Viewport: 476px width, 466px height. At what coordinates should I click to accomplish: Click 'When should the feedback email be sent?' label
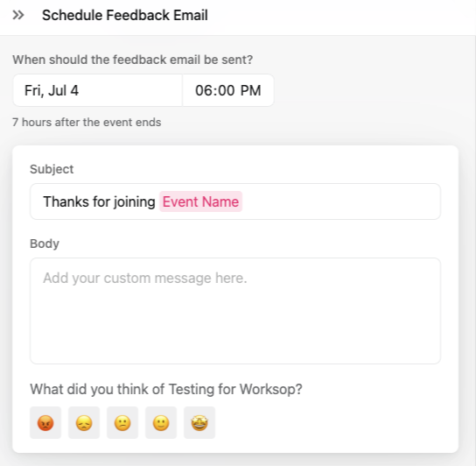(133, 60)
